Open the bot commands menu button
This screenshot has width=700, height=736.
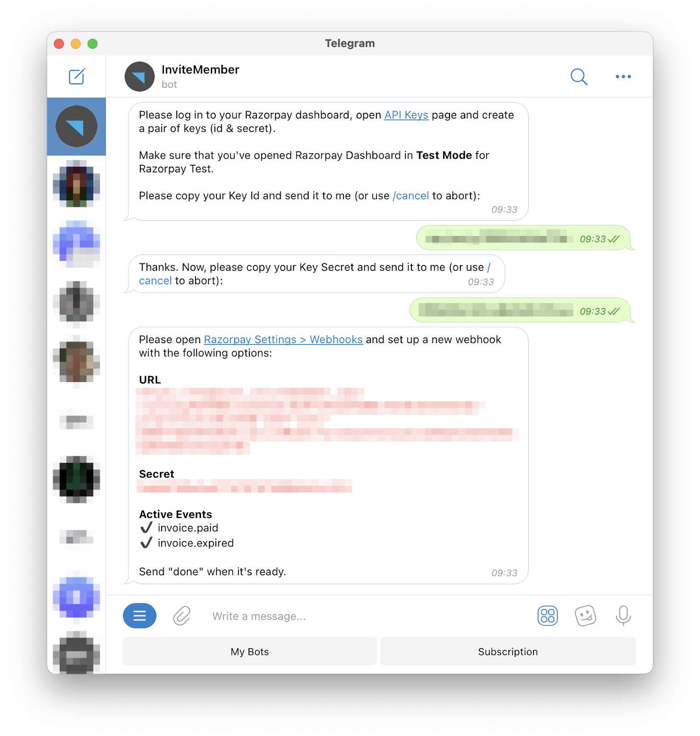coord(139,615)
